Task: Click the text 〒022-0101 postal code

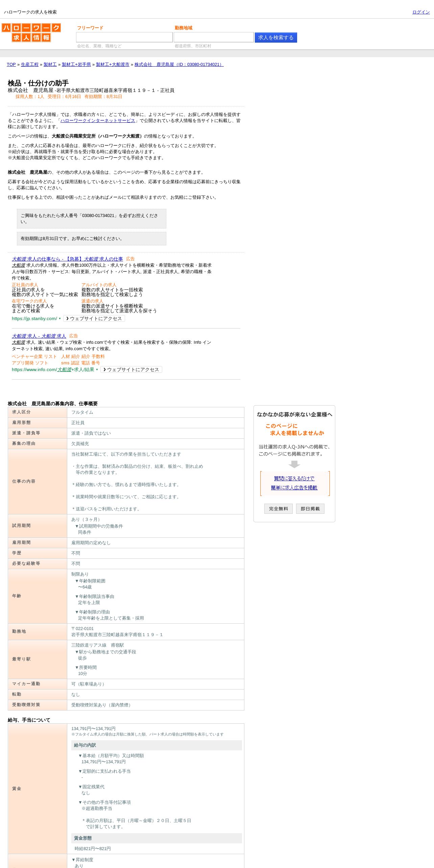Action: point(82,629)
